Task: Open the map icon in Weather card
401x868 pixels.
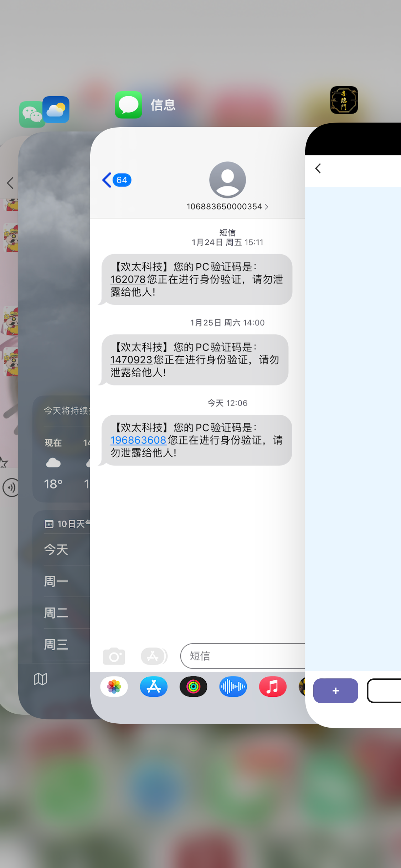Action: click(x=40, y=679)
